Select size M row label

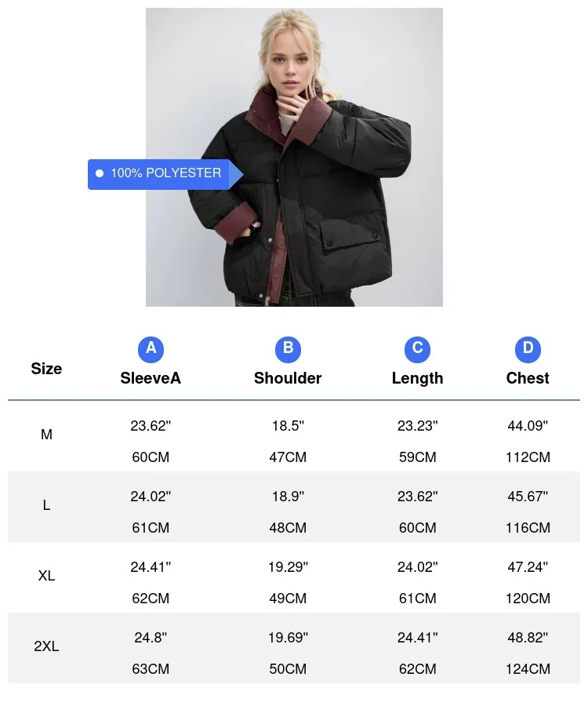tap(46, 435)
